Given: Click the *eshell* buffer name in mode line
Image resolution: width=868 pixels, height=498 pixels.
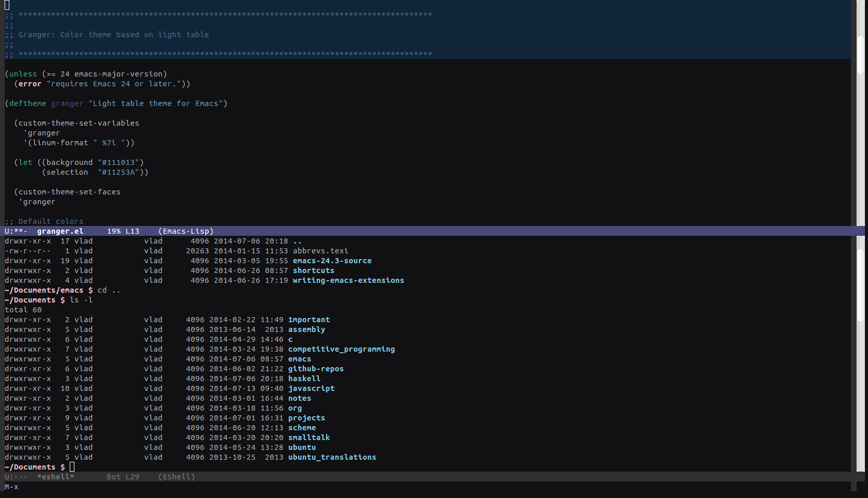Looking at the screenshot, I should tap(55, 477).
